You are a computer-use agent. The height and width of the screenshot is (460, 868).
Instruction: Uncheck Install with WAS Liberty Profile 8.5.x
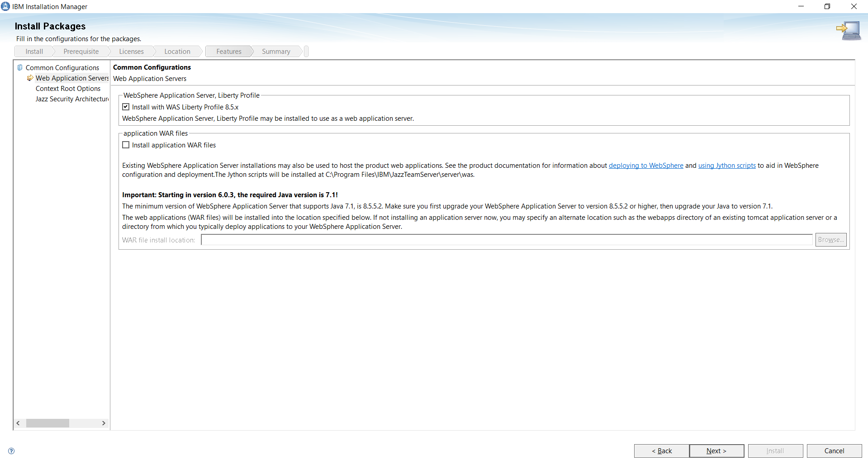point(126,107)
